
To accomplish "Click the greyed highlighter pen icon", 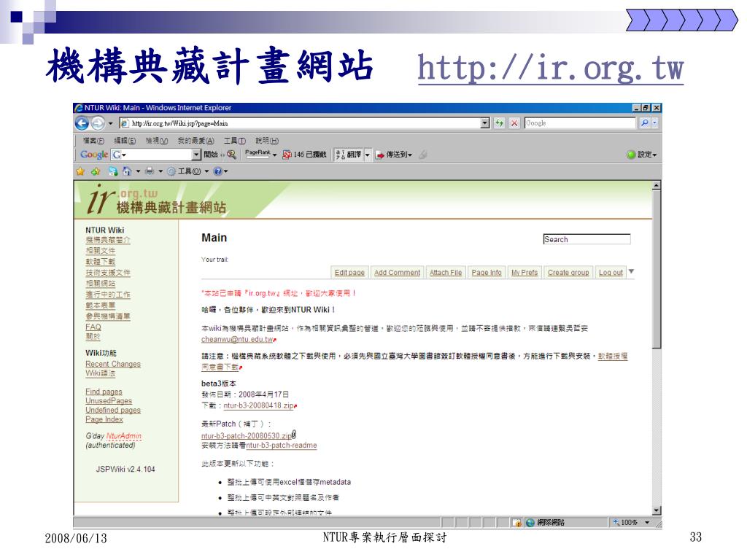I will tap(422, 155).
